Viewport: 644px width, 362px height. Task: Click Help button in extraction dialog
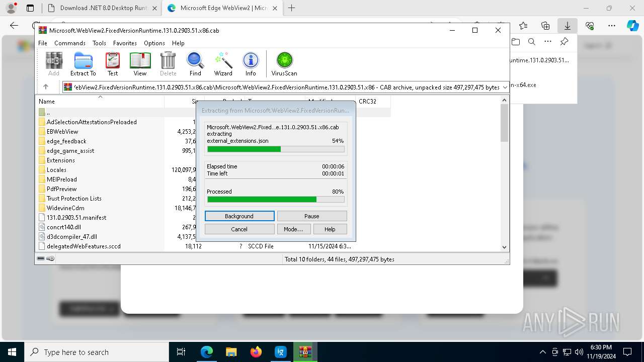[x=330, y=229]
